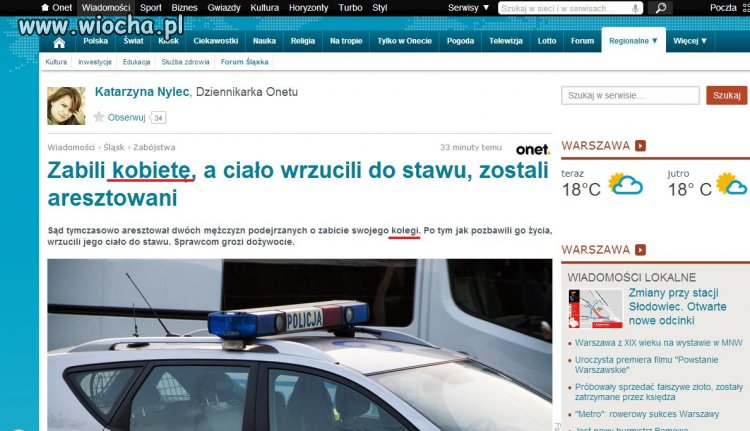The image size is (750, 431).
Task: Click the Zabójstwa breadcrumb
Action: [154, 147]
